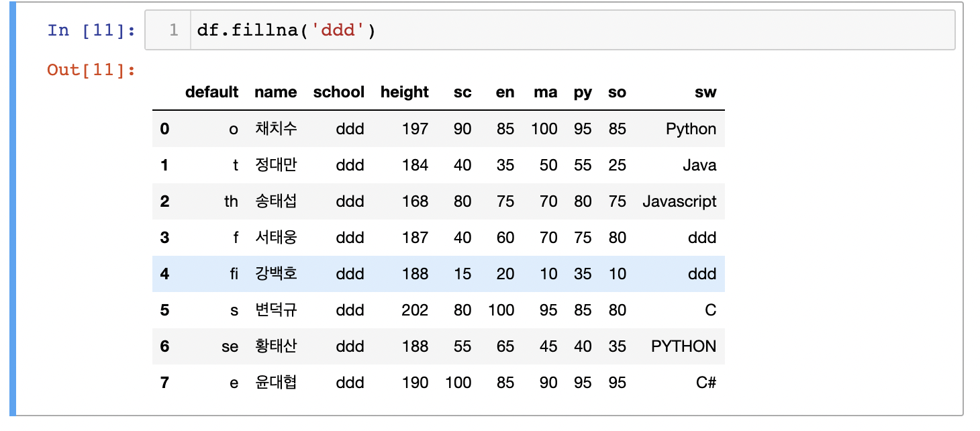The height and width of the screenshot is (431, 980).
Task: Click row index 0
Action: pos(164,129)
